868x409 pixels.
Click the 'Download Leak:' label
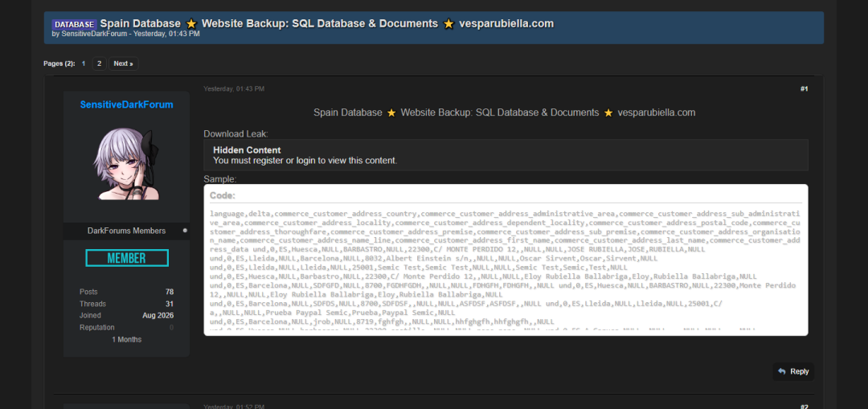(235, 134)
